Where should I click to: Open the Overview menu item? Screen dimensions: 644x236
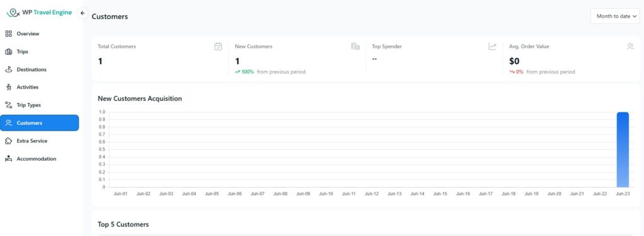tap(40, 34)
